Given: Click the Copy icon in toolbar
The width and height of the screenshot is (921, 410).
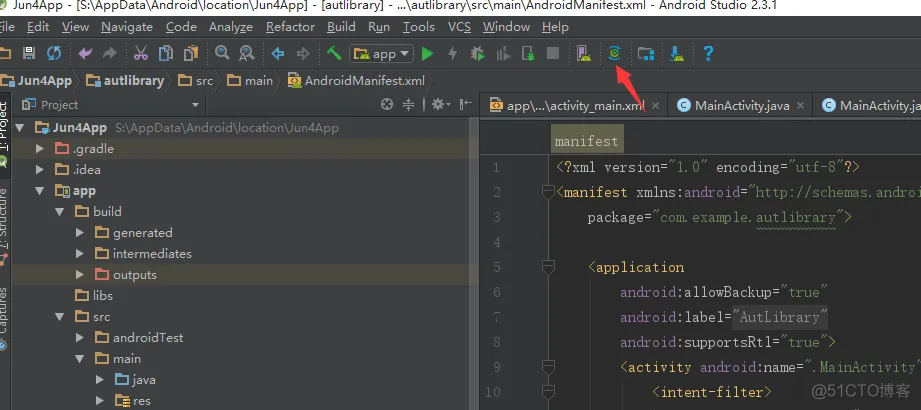Looking at the screenshot, I should tap(166, 54).
